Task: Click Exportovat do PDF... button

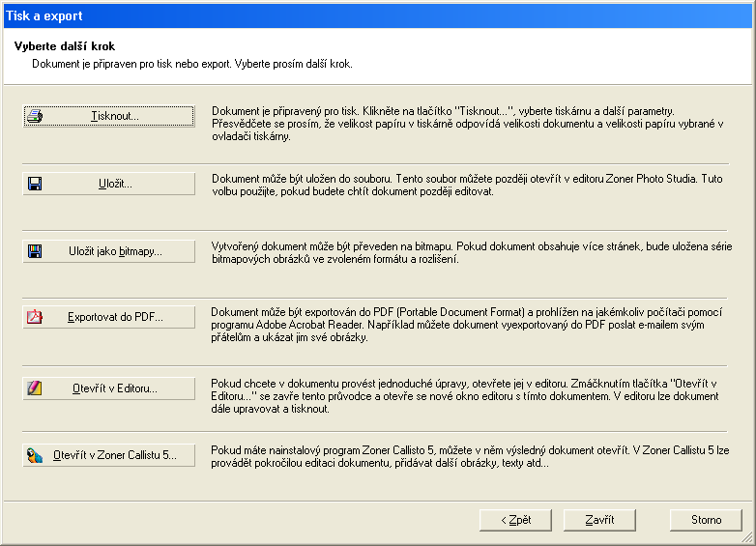Action: (x=109, y=317)
